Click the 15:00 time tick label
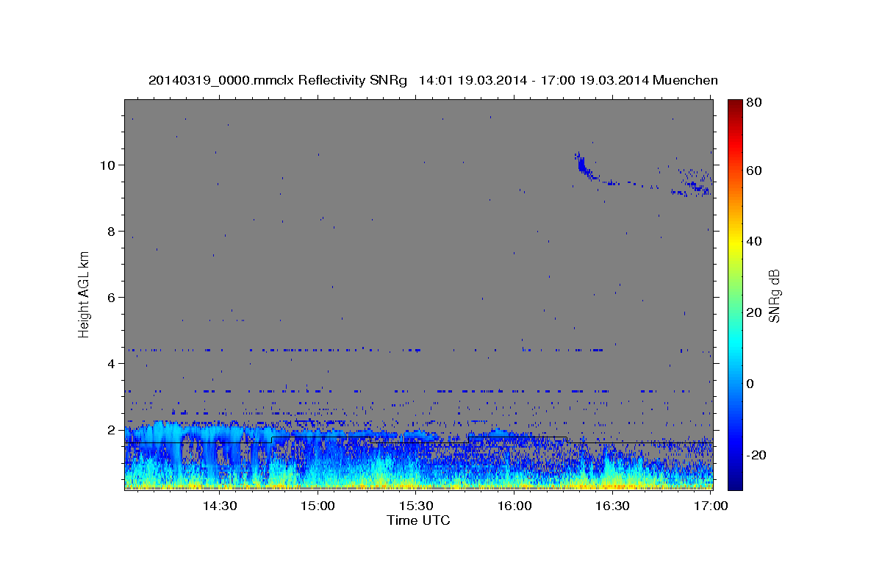The image size is (882, 588). tap(318, 506)
